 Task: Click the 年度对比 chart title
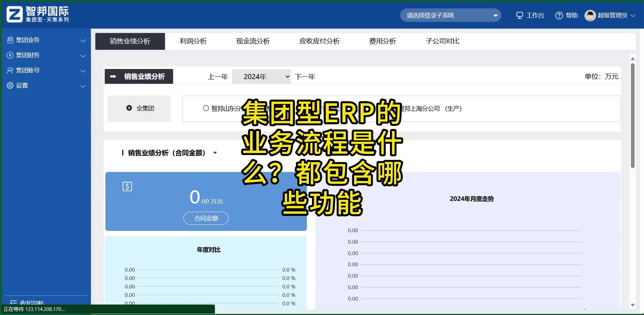pyautogui.click(x=208, y=250)
